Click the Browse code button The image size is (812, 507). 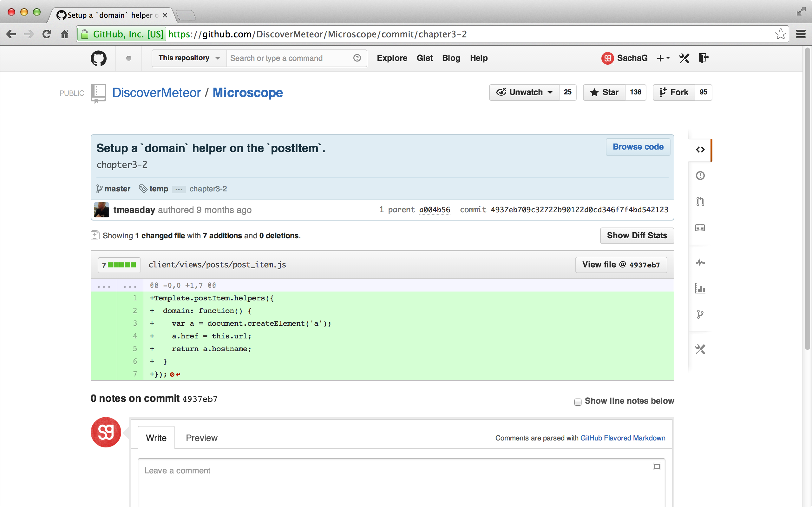pos(638,147)
